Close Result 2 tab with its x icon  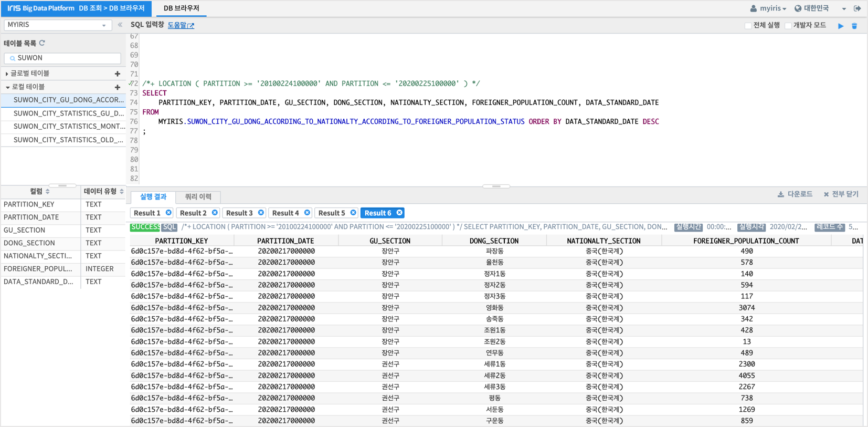(x=215, y=213)
